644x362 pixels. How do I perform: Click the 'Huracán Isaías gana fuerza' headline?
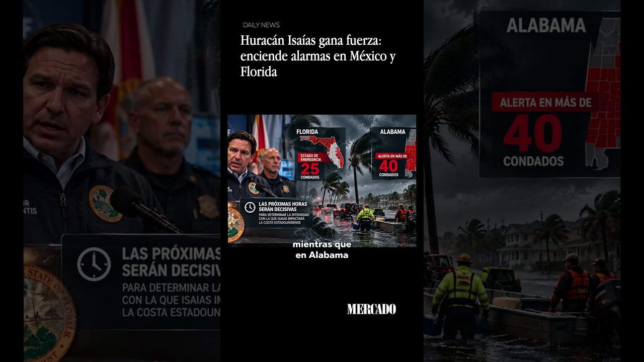point(318,56)
